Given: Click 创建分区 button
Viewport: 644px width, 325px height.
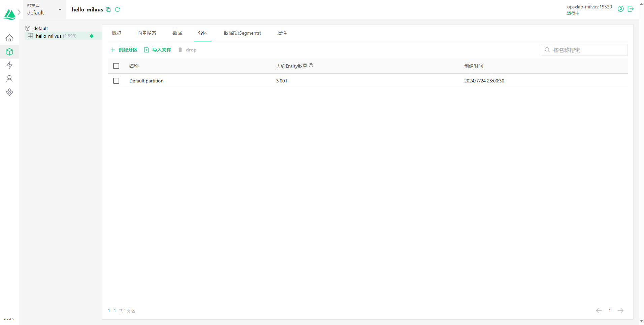Looking at the screenshot, I should [124, 50].
